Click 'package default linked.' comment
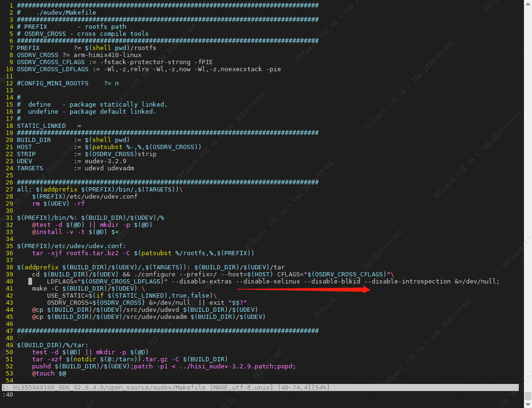 tap(113, 112)
